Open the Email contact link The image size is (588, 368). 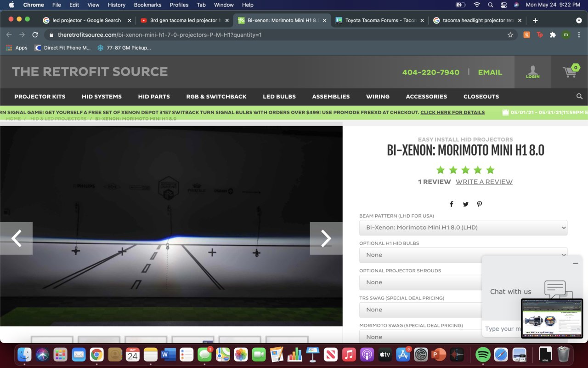click(490, 72)
